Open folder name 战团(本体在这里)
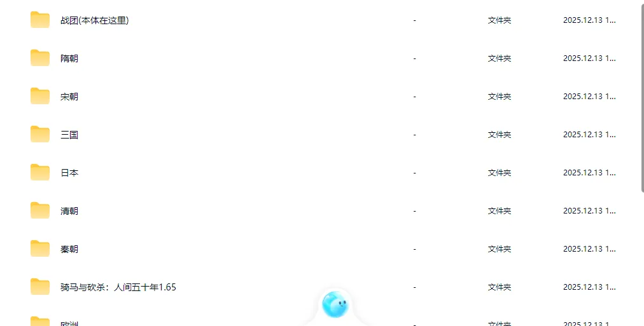Screen dimensions: 644x326 coord(94,20)
